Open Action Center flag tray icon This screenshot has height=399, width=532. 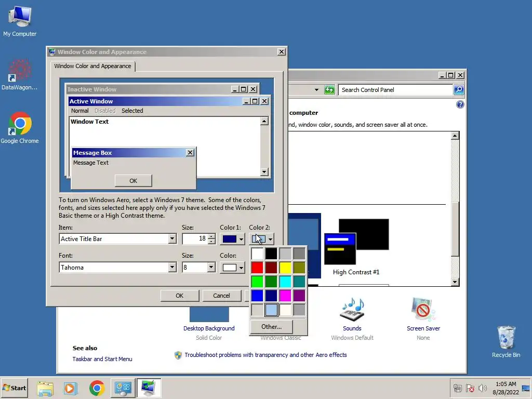[470, 388]
